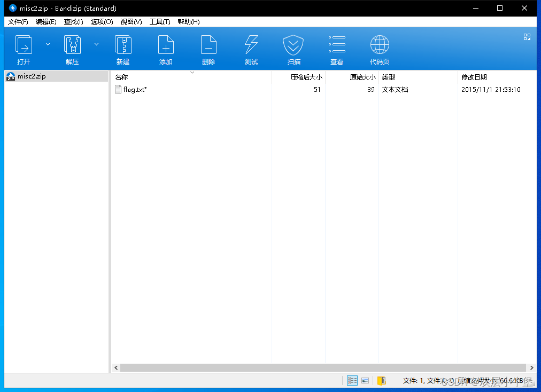Click the sort indicator chevron above name column
Viewport: 541px width, 392px height.
192,73
